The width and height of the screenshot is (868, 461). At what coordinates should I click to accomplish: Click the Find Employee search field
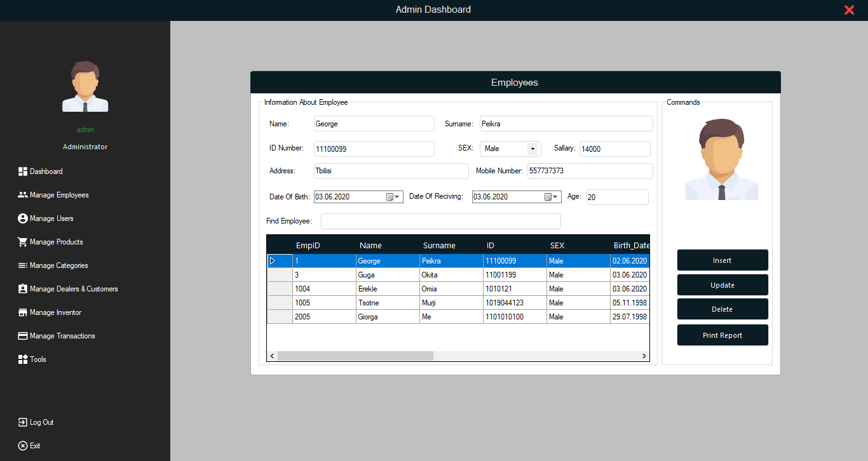[441, 221]
